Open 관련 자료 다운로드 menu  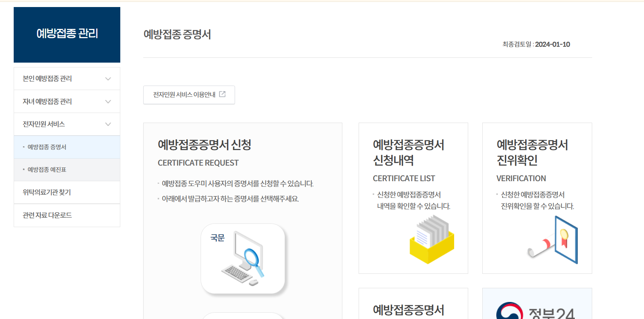click(x=47, y=215)
